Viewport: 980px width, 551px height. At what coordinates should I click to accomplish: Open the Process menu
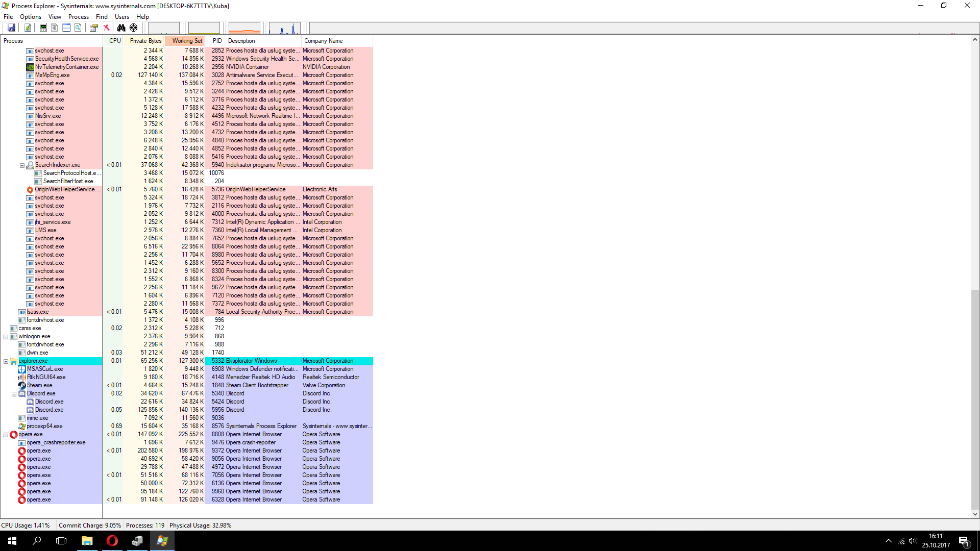(79, 17)
